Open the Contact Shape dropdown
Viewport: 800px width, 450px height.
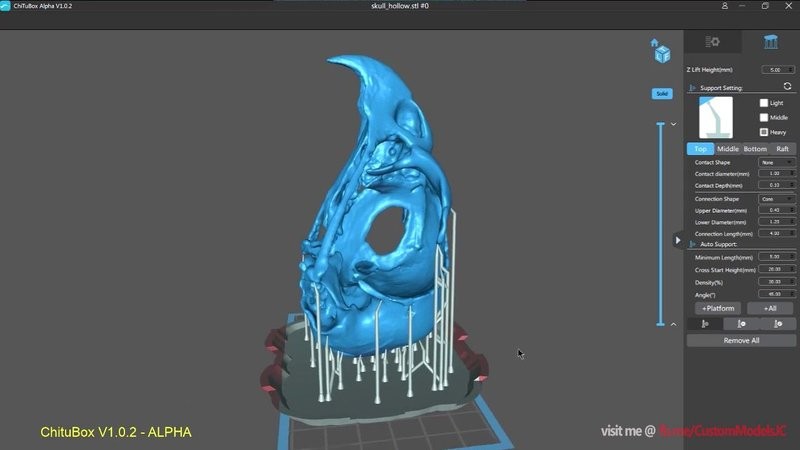point(776,162)
